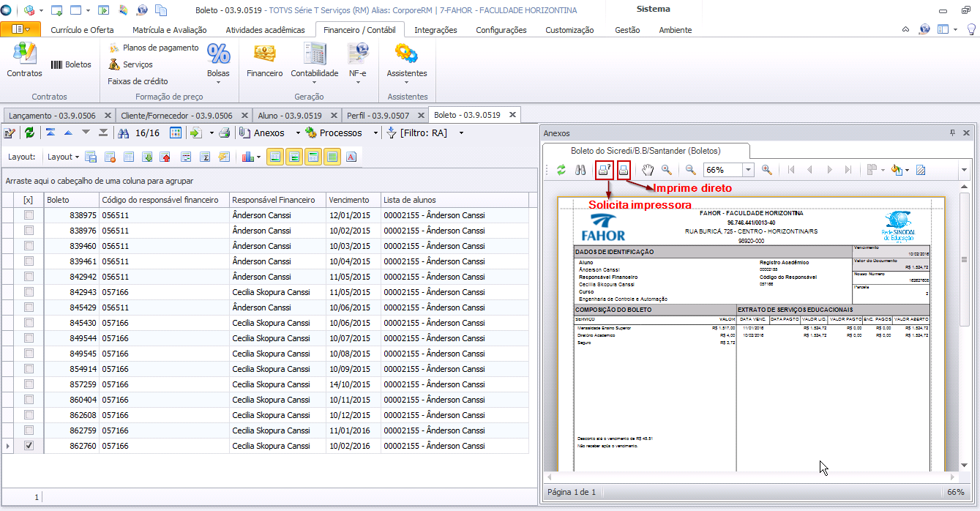The image size is (980, 511).
Task: Click the Vencimento column header
Action: [x=349, y=200]
